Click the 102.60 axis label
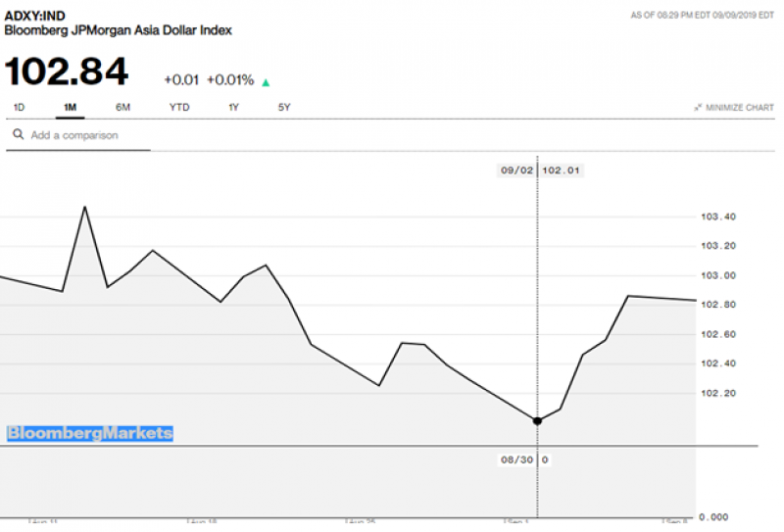Screen dimensions: 784x532 pos(718,334)
